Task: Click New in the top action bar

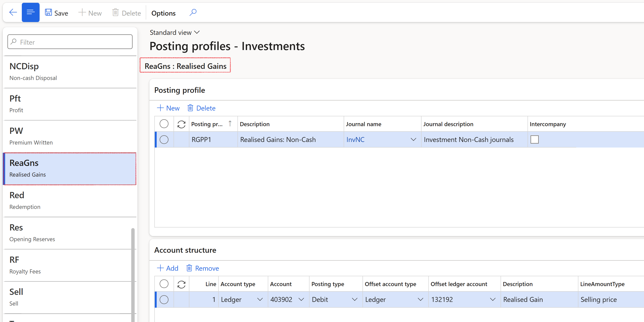Action: pyautogui.click(x=90, y=13)
